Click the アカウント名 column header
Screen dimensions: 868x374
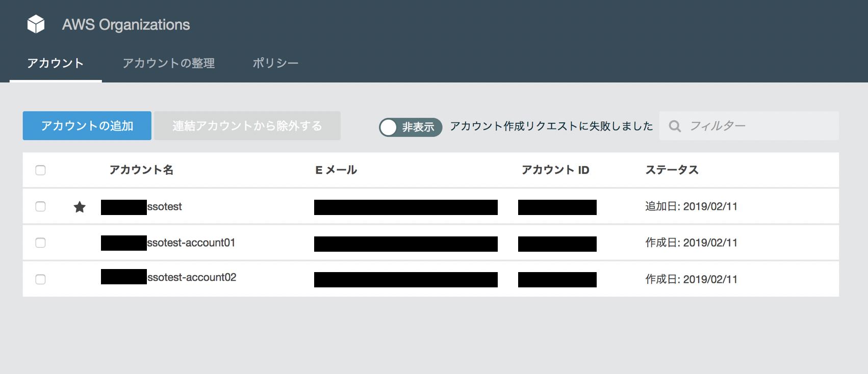click(141, 170)
